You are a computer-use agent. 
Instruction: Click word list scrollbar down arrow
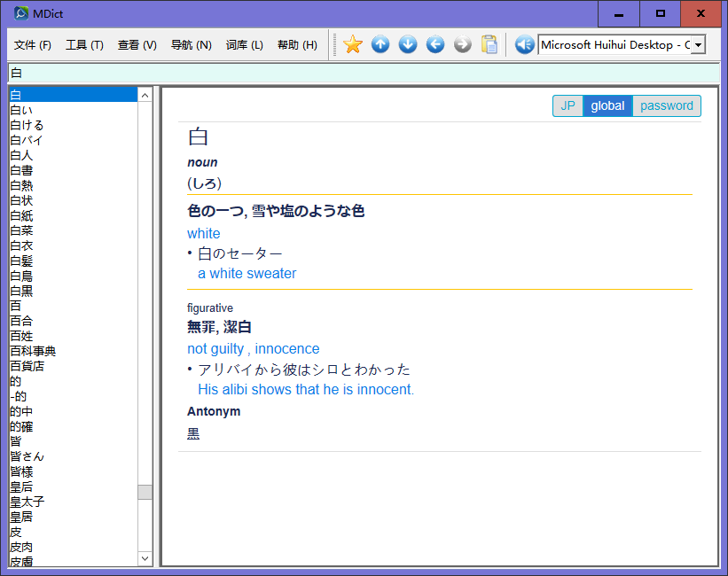pos(145,558)
